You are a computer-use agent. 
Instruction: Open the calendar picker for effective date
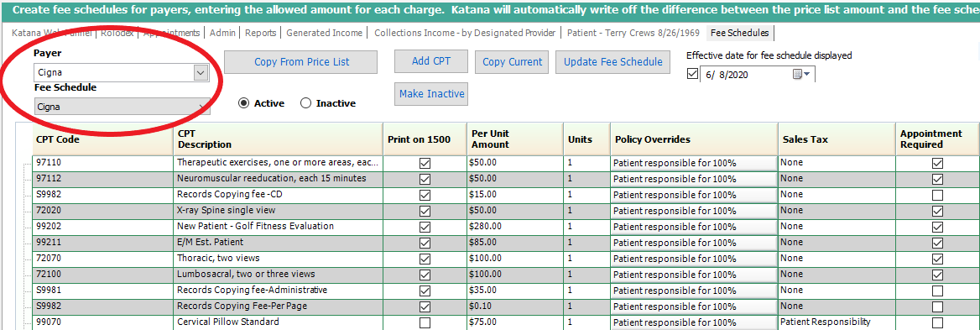(801, 75)
